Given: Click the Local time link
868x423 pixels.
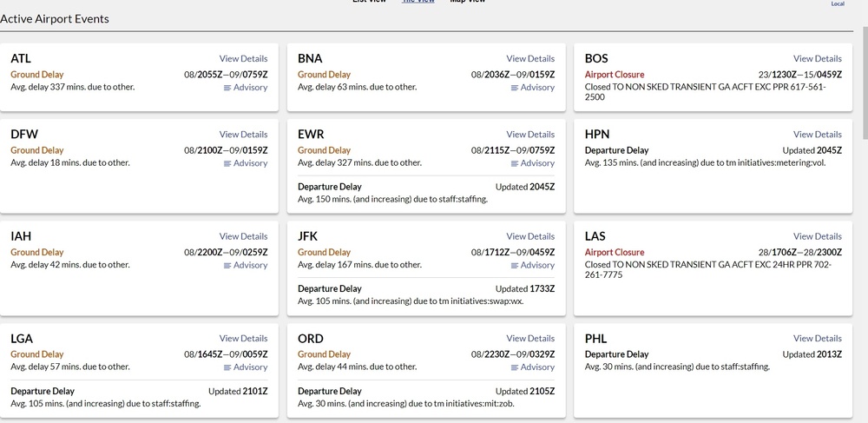Looking at the screenshot, I should [x=838, y=4].
